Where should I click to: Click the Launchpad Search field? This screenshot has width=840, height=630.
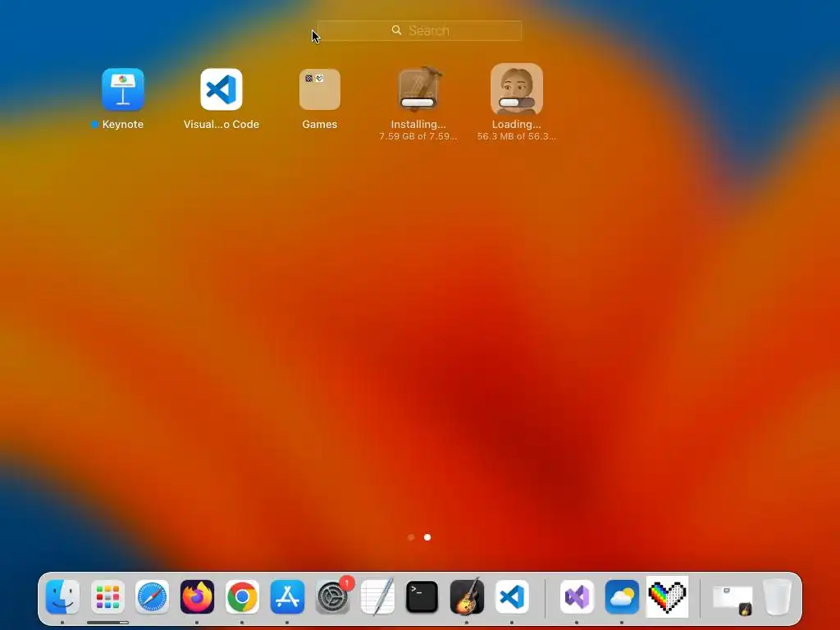(419, 30)
